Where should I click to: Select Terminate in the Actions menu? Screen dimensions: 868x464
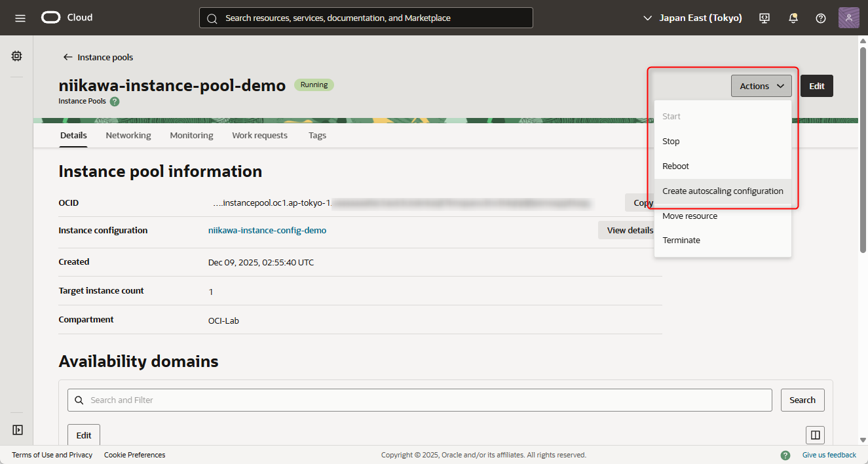click(681, 241)
